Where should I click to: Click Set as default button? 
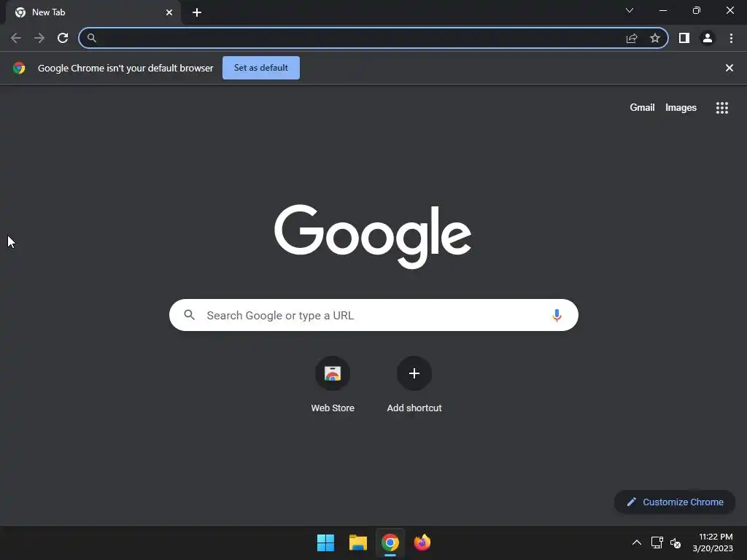tap(261, 68)
